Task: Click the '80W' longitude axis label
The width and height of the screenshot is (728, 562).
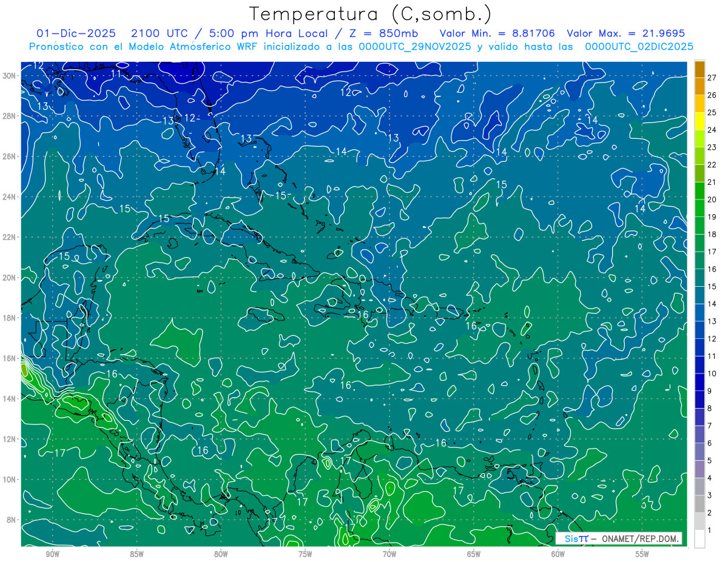Action: (x=221, y=554)
